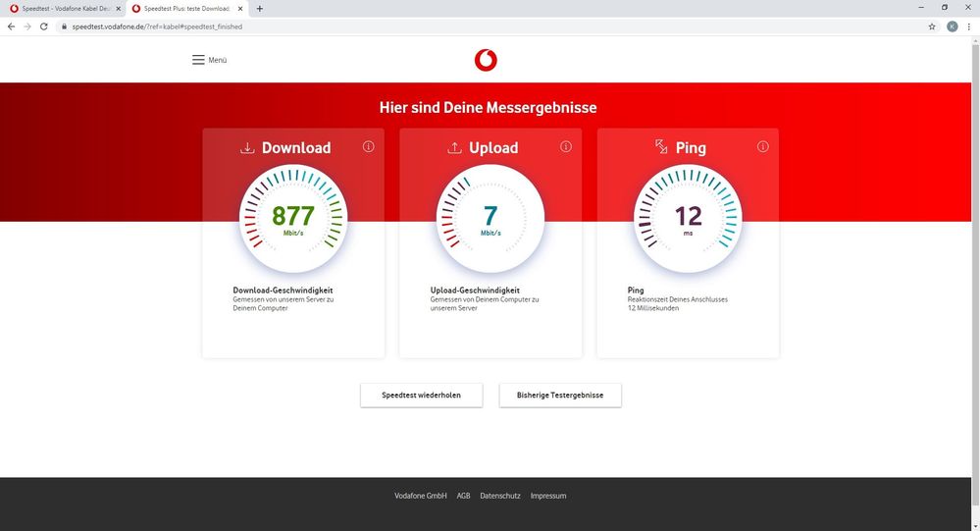The height and width of the screenshot is (531, 980).
Task: Click the page vertical scrollbar
Action: [x=976, y=275]
